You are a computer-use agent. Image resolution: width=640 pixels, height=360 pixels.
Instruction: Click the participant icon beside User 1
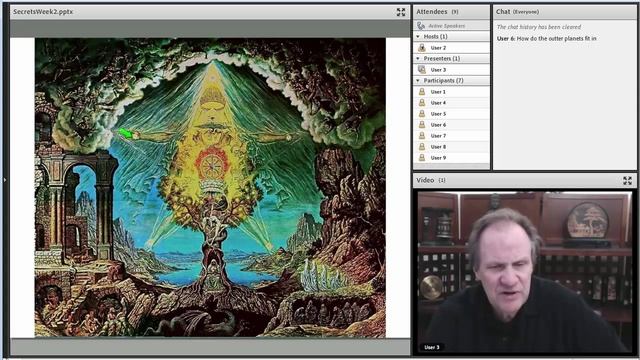(422, 92)
